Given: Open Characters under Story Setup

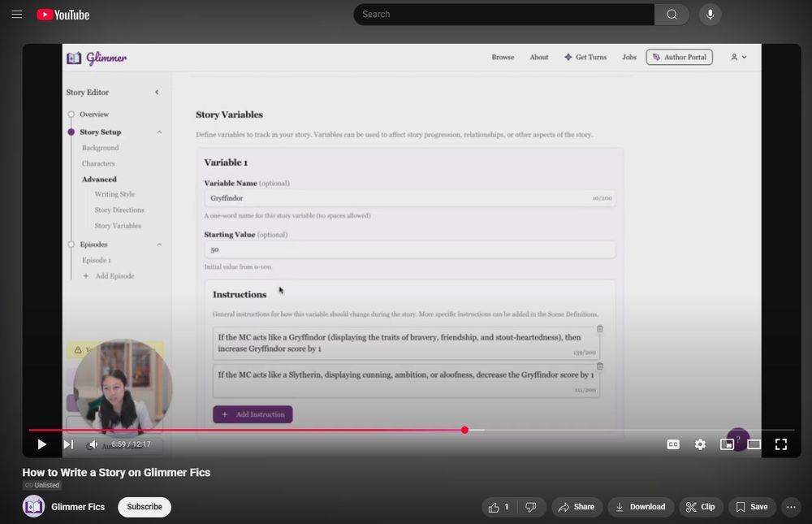Looking at the screenshot, I should tap(98, 163).
